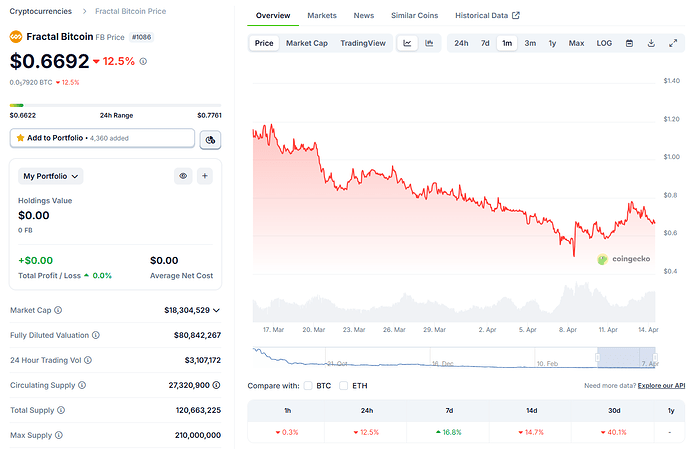Download chart data icon

(651, 43)
